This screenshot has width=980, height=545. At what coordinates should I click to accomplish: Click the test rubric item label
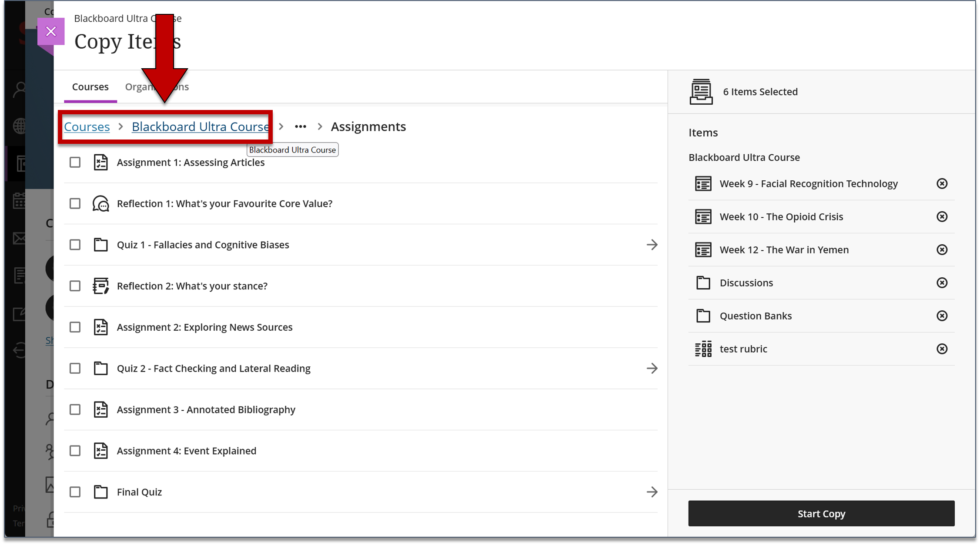coord(743,349)
